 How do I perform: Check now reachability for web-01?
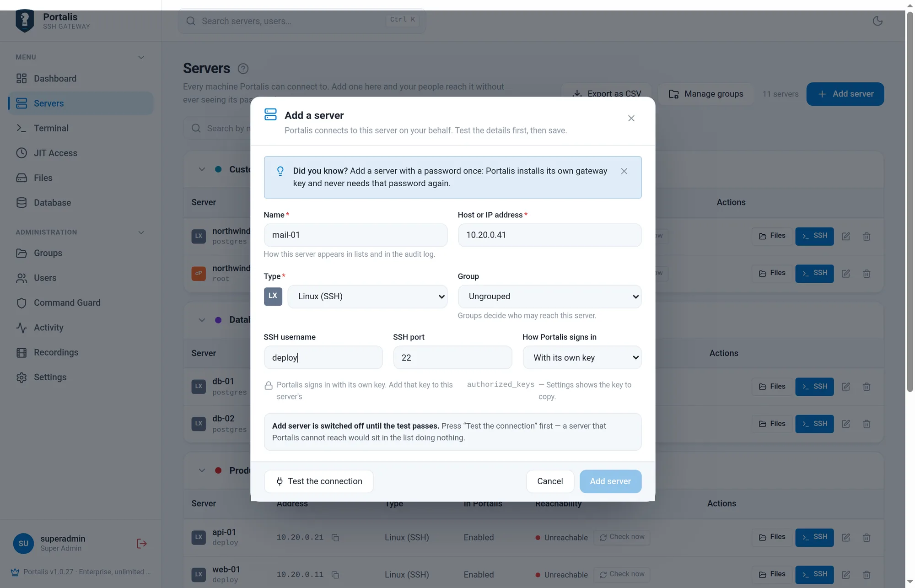click(622, 574)
